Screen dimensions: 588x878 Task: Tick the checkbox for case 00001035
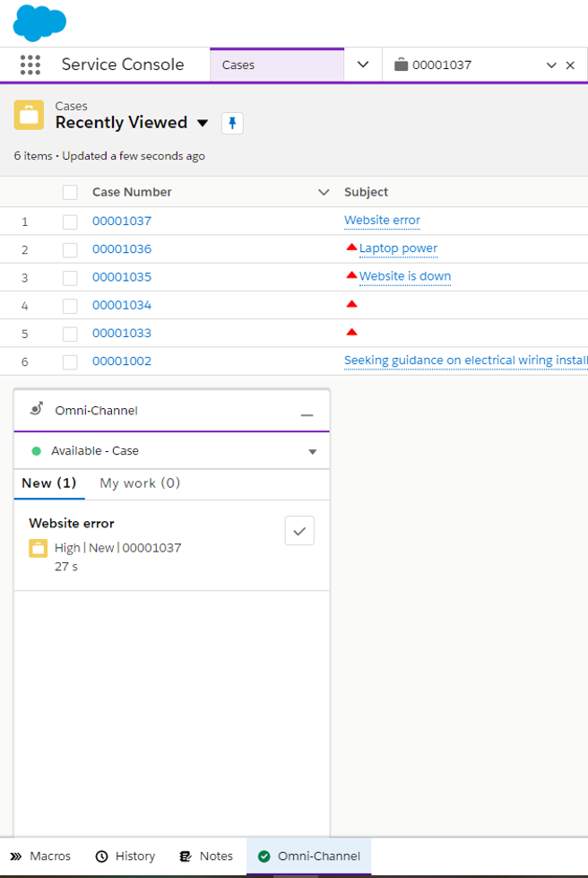70,277
